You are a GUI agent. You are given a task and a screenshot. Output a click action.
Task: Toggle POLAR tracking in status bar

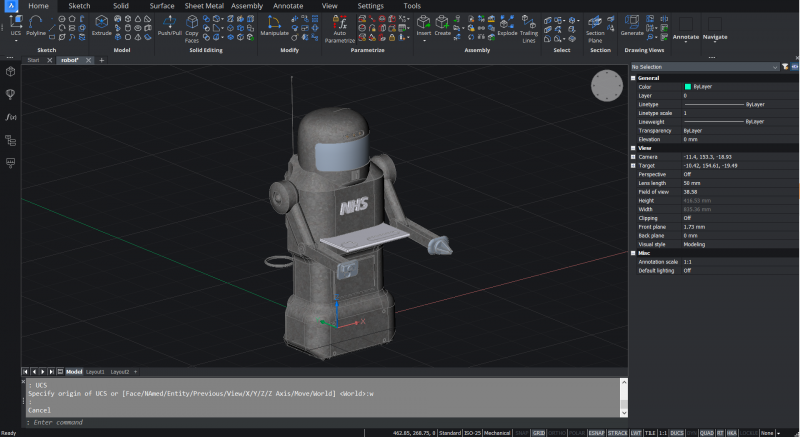click(x=577, y=433)
